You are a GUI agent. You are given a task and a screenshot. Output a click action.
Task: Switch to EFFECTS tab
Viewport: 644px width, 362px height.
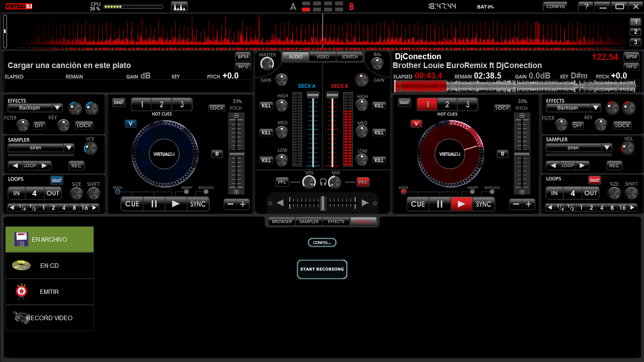coord(336,221)
